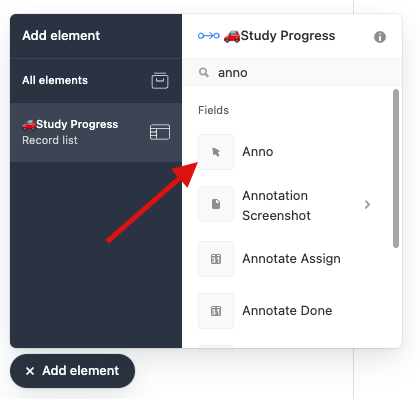Click the Record list layout icon
Image resolution: width=417 pixels, height=399 pixels.
160,132
